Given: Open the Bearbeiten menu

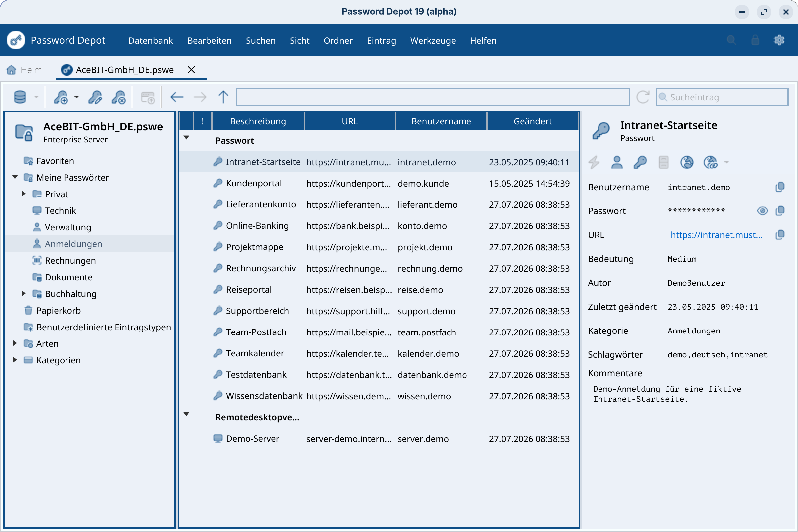Looking at the screenshot, I should [209, 40].
